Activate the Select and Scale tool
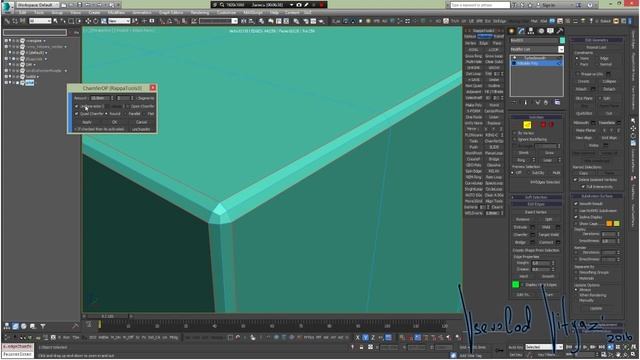This screenshot has height=360, width=640. tap(104, 20)
